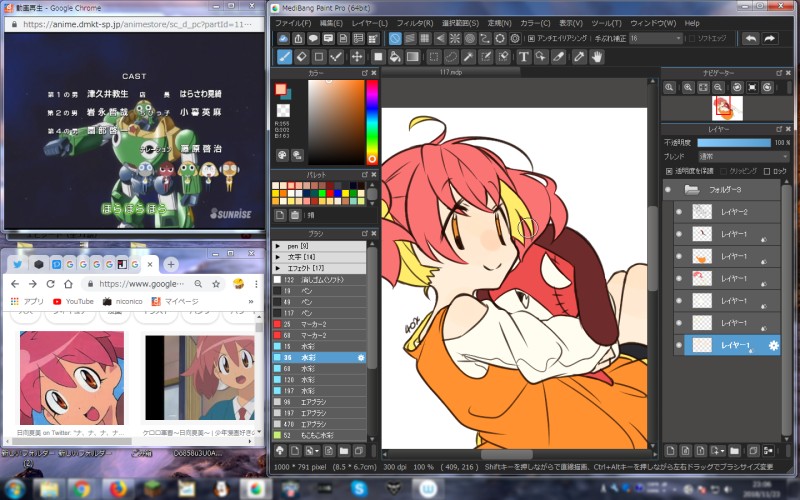Screen dimensions: 800x500
Task: Select the Lasso selection tool
Action: pos(451,57)
